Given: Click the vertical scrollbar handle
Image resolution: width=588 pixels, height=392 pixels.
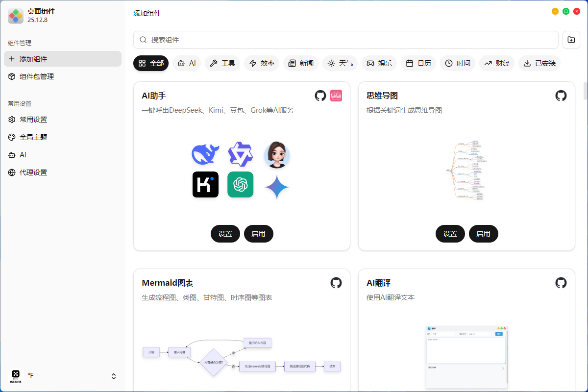Looking at the screenshot, I should [585, 91].
